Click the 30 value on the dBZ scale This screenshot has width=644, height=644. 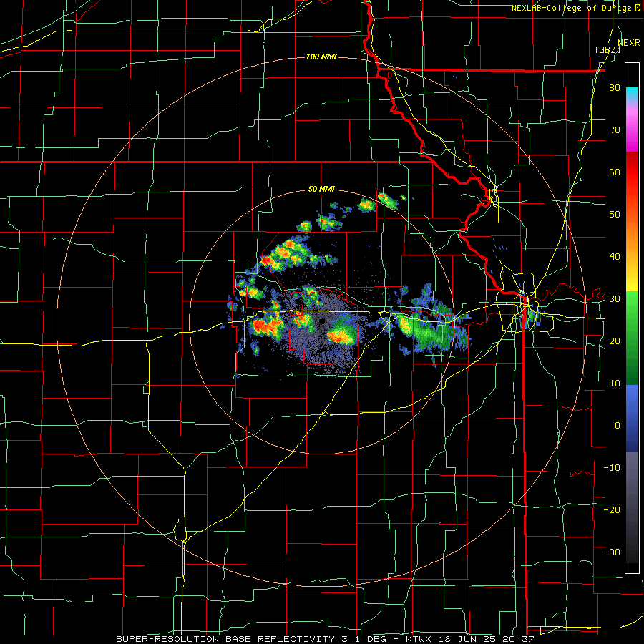pyautogui.click(x=615, y=299)
